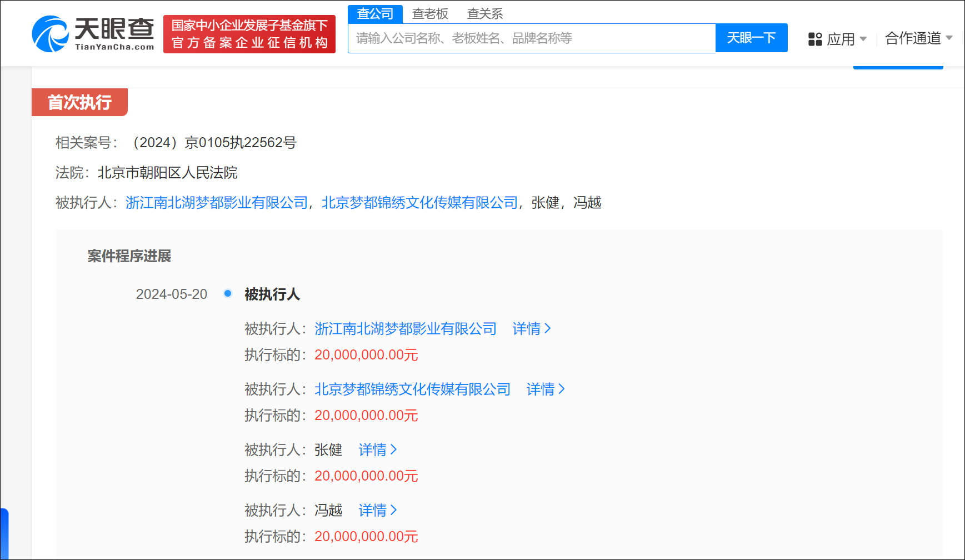View 详情 for 浙江南北湖梦都影业有限公司

point(531,329)
